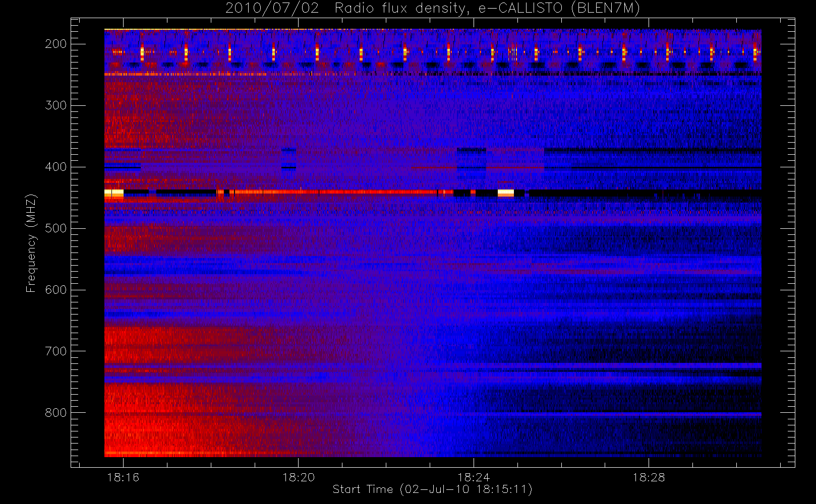
Task: Click the 800 frequency axis label
Action: coord(56,413)
